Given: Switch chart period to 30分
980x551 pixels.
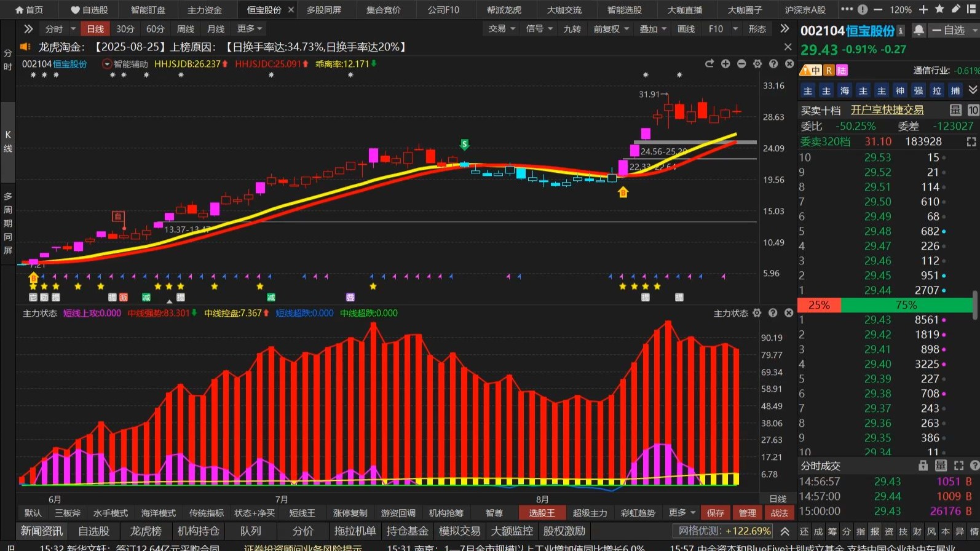Looking at the screenshot, I should tap(125, 29).
